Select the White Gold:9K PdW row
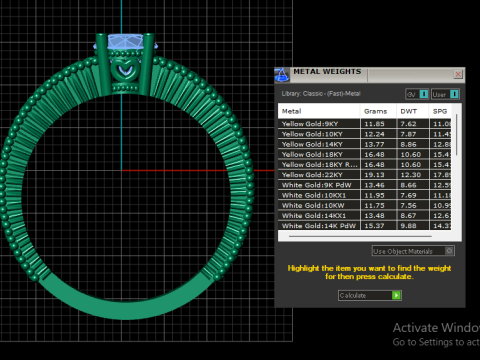The height and width of the screenshot is (360, 480). (x=365, y=185)
